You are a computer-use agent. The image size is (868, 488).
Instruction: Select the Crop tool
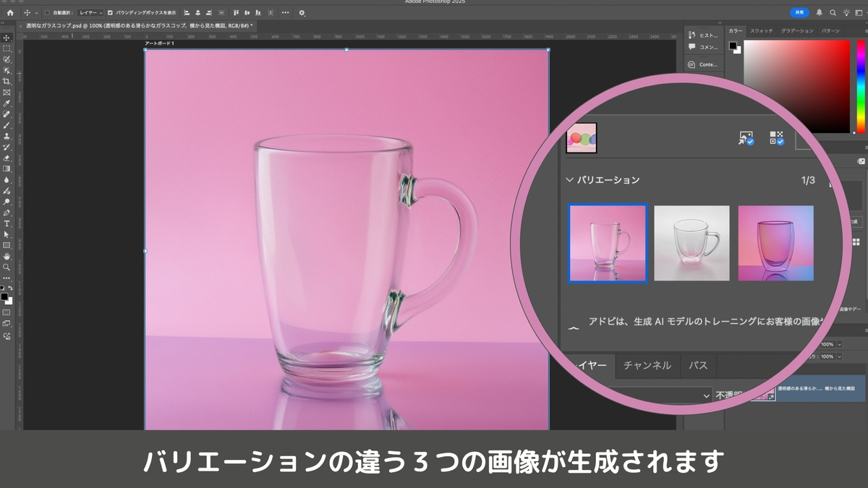7,81
